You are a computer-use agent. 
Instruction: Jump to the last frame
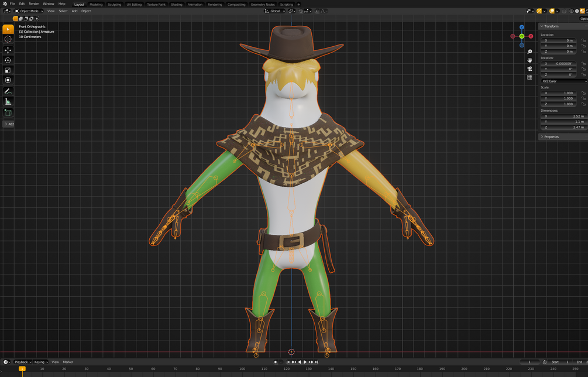[317, 362]
